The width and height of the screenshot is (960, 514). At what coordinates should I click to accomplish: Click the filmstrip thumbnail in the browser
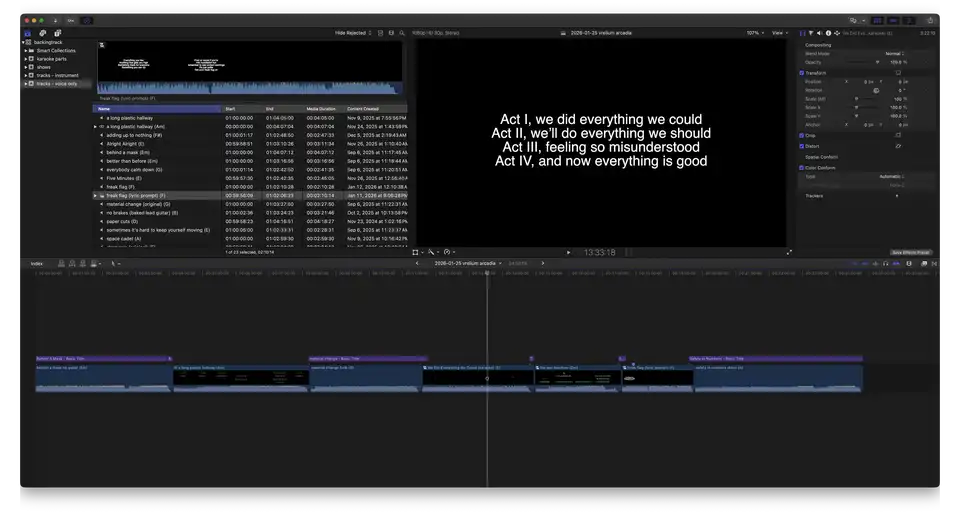point(250,67)
